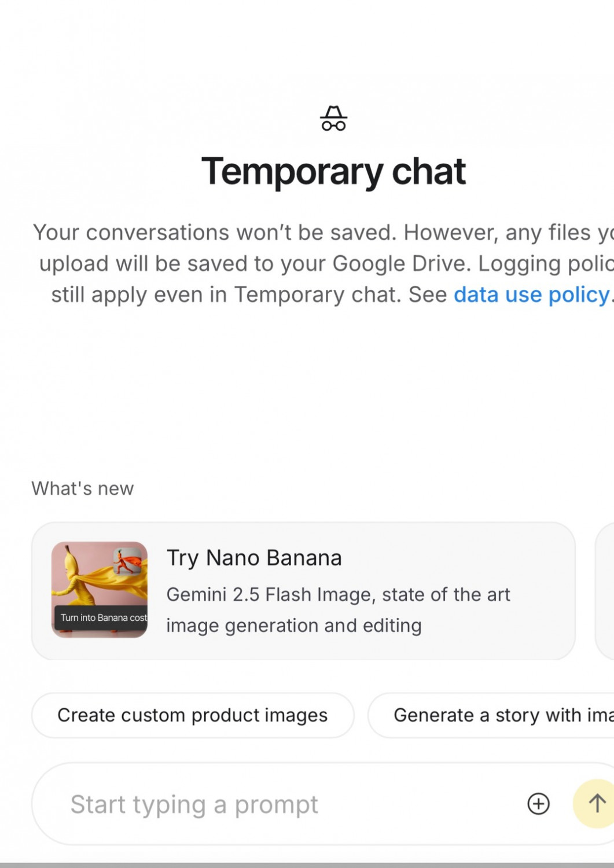Open the Try Nano Banana card title

(x=254, y=558)
